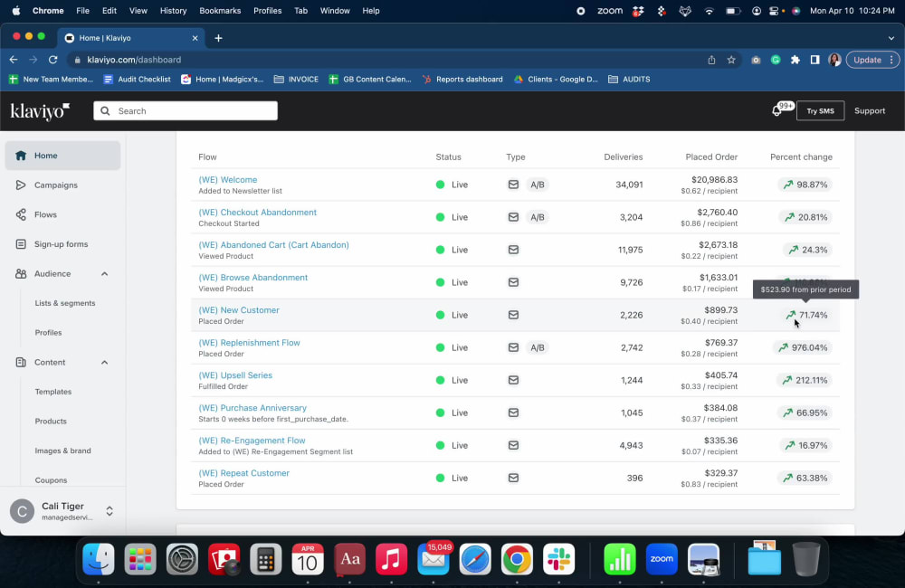
Task: Open Chrome extensions puzzle icon
Action: click(795, 60)
